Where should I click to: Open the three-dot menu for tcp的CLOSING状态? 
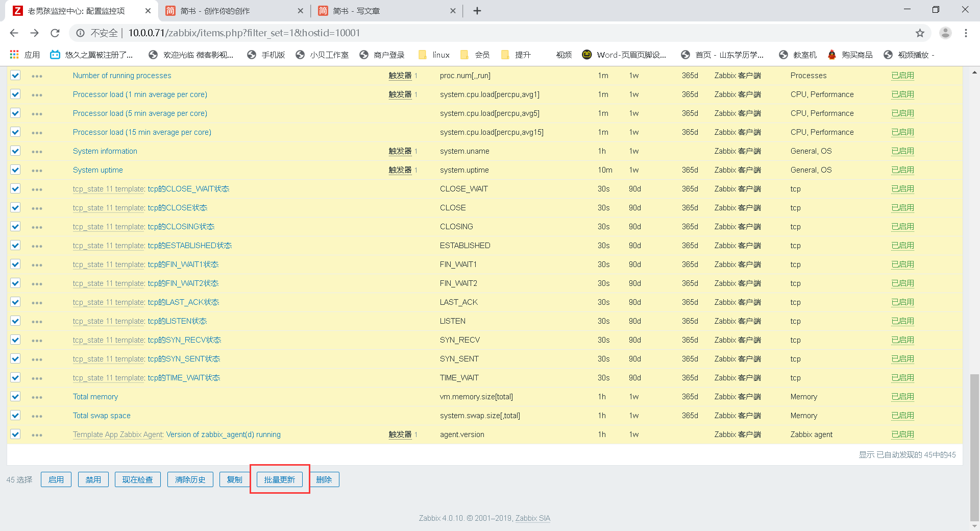(x=37, y=227)
